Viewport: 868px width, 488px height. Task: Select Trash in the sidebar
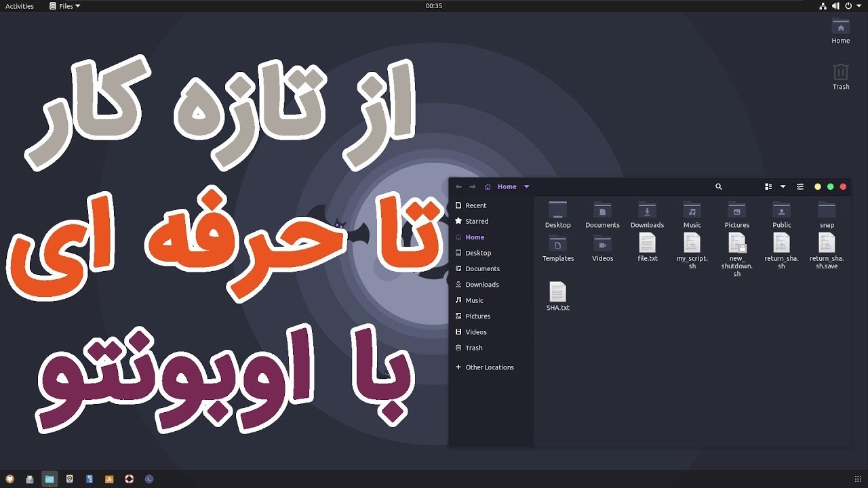[x=492, y=348]
